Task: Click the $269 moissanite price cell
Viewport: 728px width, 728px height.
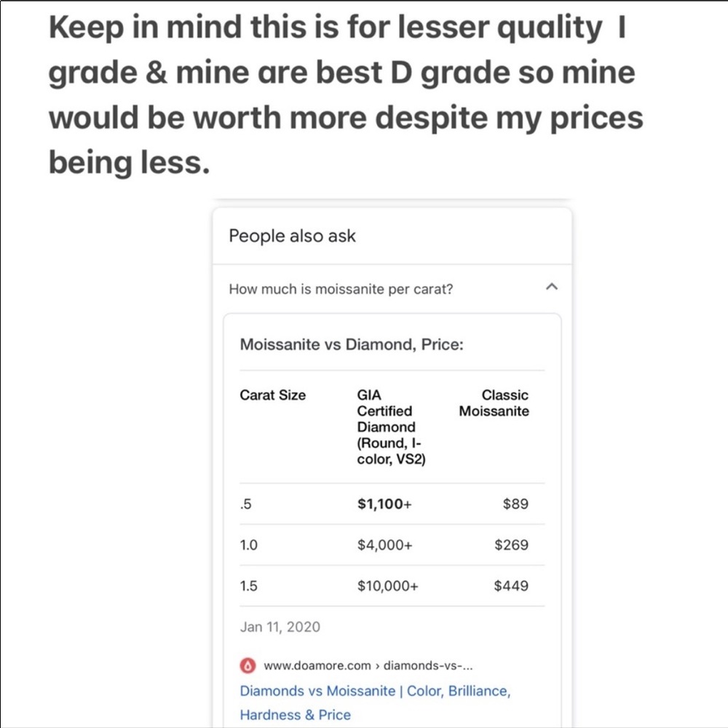Action: (511, 545)
